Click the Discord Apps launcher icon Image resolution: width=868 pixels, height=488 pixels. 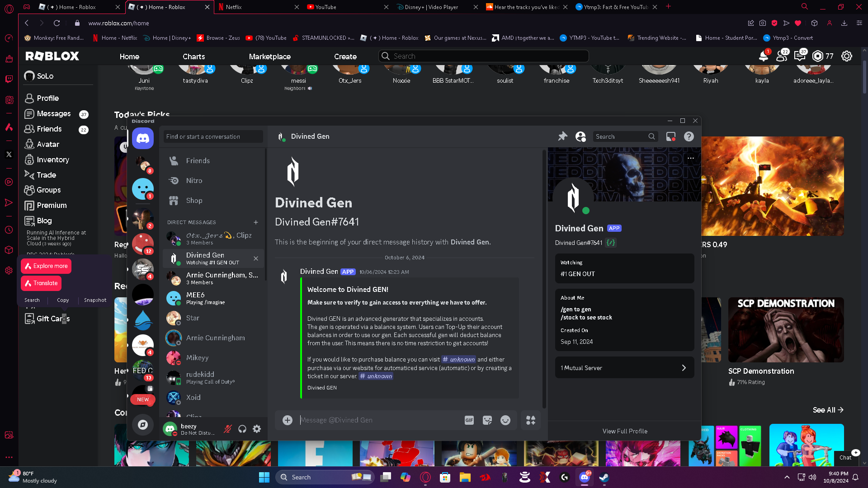tap(531, 420)
